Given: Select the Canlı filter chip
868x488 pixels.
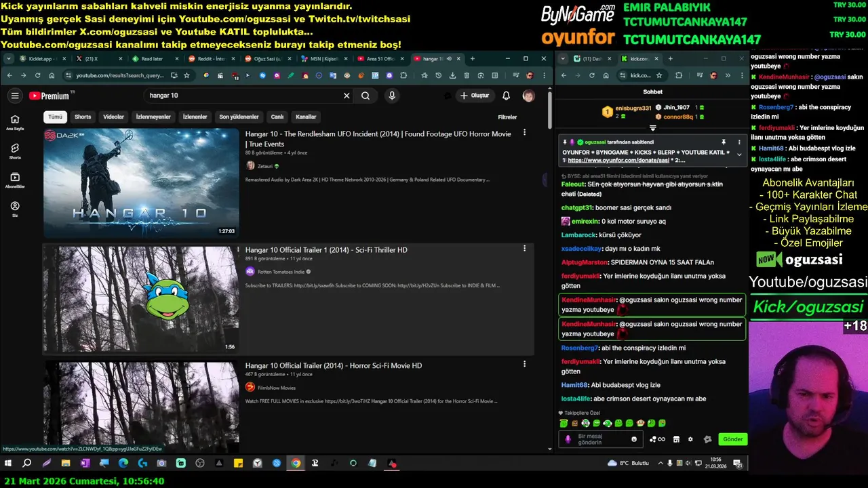Looking at the screenshot, I should click(277, 117).
